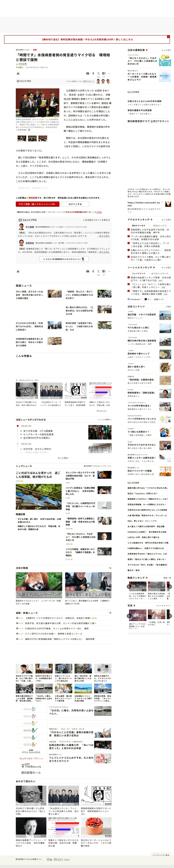Open 記者ページ link in sidebar

(x=159, y=299)
